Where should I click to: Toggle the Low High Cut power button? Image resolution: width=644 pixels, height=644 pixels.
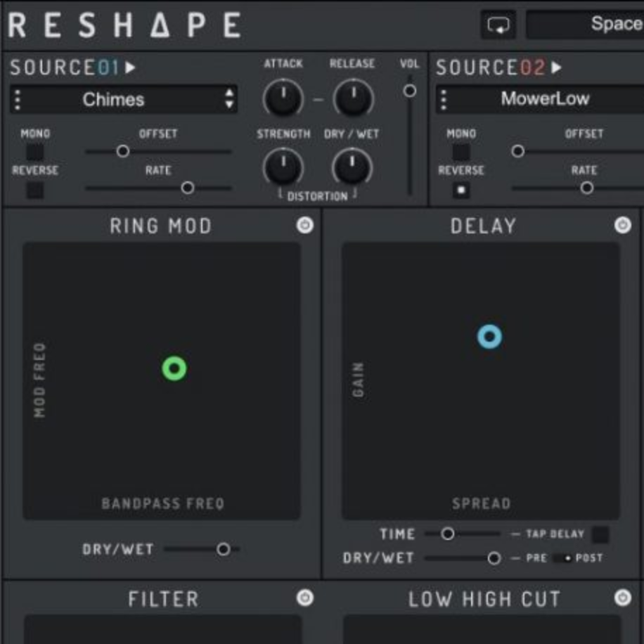[x=622, y=598]
